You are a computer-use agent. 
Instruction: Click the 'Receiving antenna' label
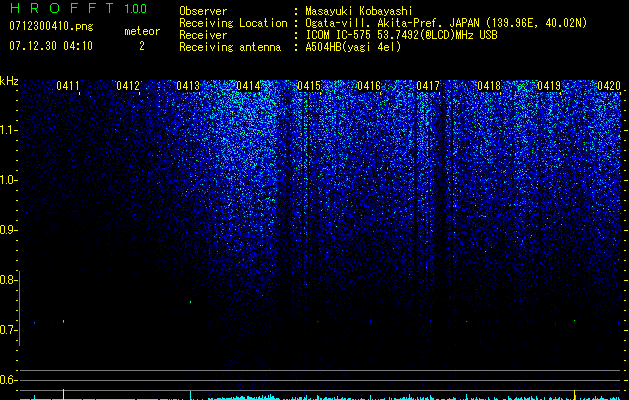point(230,47)
